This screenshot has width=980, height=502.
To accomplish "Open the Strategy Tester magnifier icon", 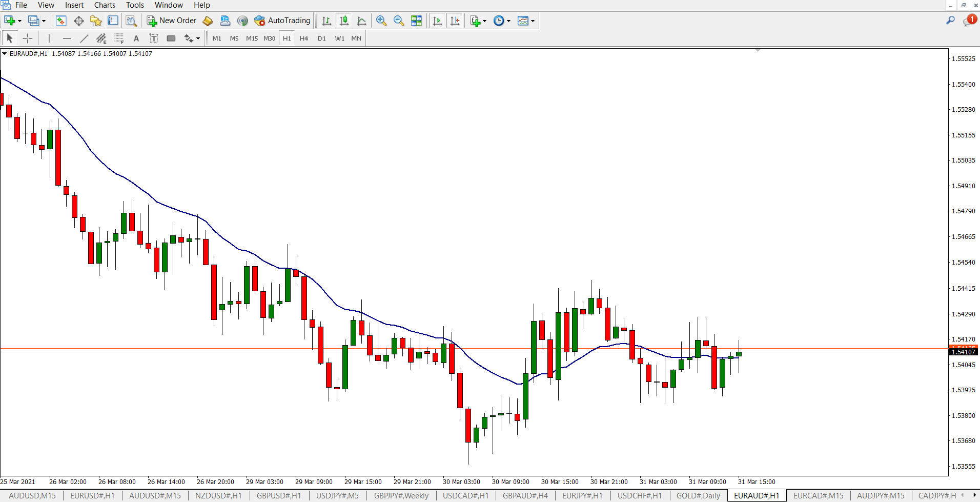I will (x=131, y=21).
